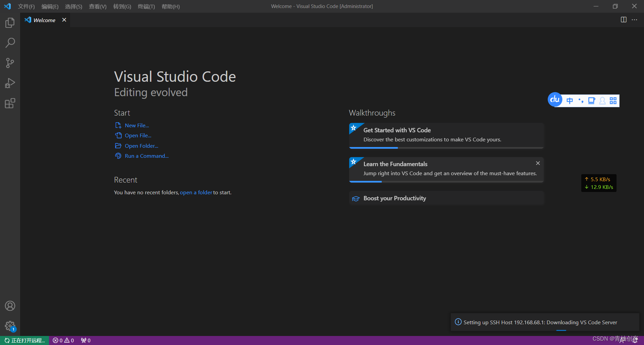Open the Extensions view icon
This screenshot has height=345, width=644.
pyautogui.click(x=10, y=103)
